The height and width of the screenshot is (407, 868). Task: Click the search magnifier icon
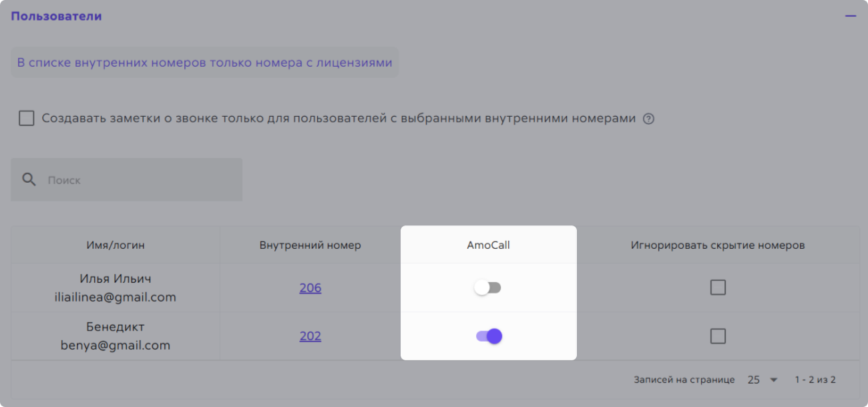[29, 179]
